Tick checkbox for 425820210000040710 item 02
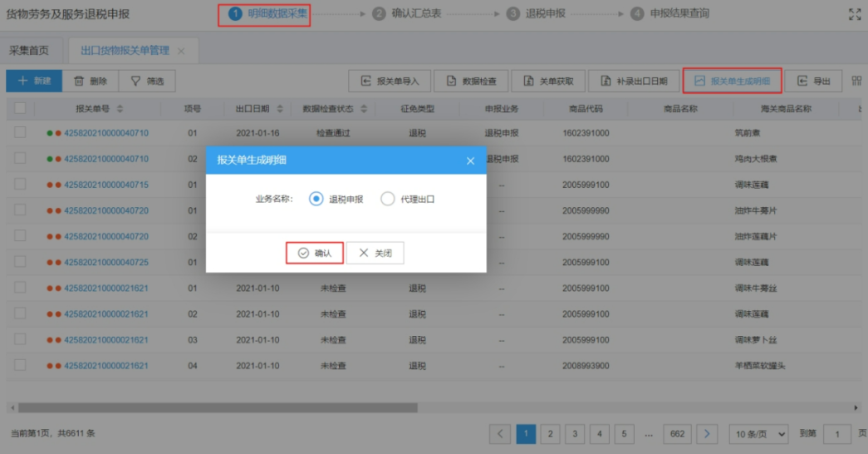This screenshot has height=454, width=868. pos(20,158)
